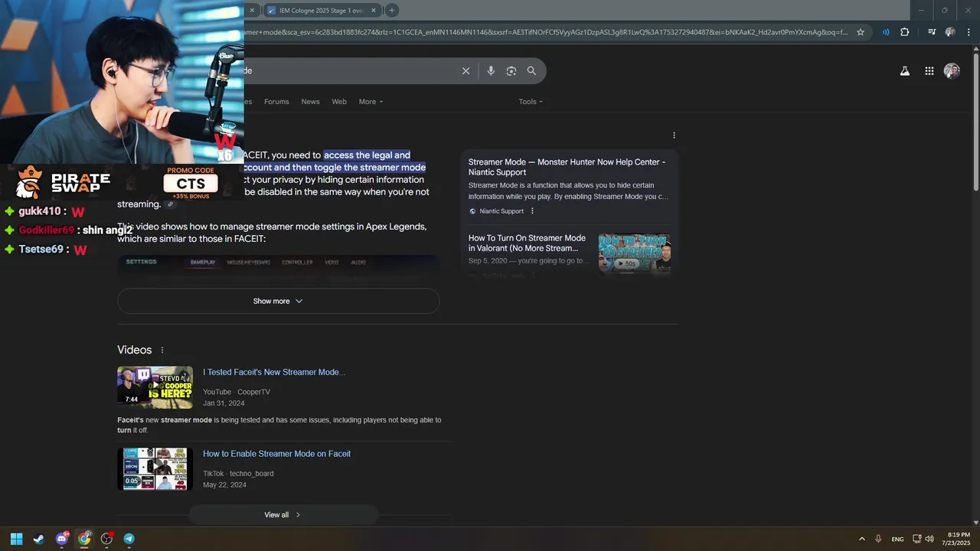Start a voice search with the microphone
980x551 pixels.
pos(491,71)
